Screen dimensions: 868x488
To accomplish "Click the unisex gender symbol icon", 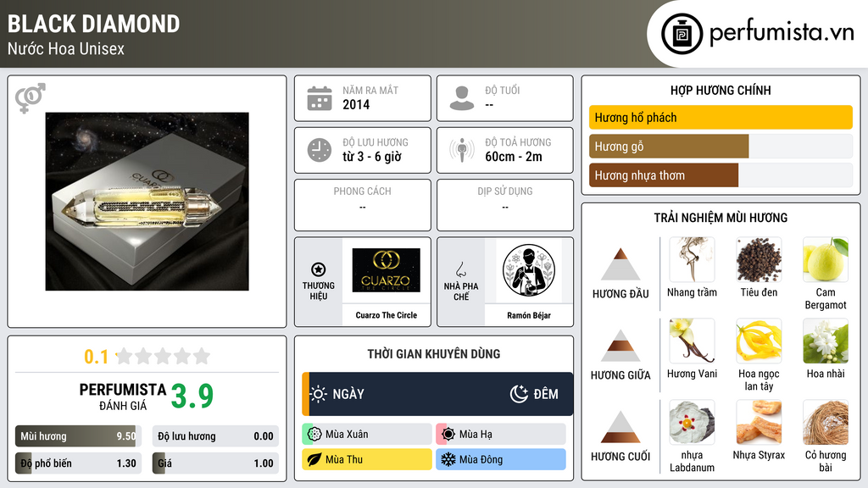I will [x=30, y=98].
